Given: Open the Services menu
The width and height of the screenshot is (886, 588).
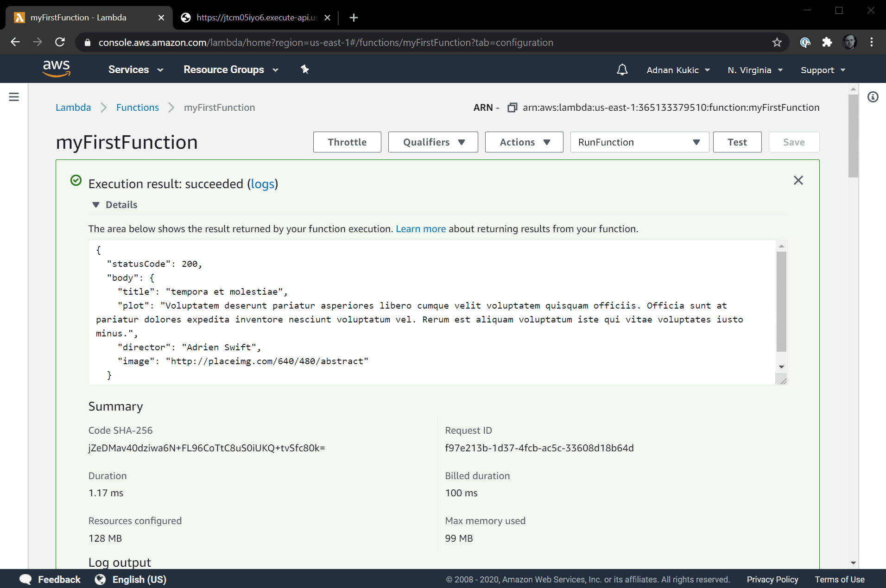Looking at the screenshot, I should click(135, 70).
